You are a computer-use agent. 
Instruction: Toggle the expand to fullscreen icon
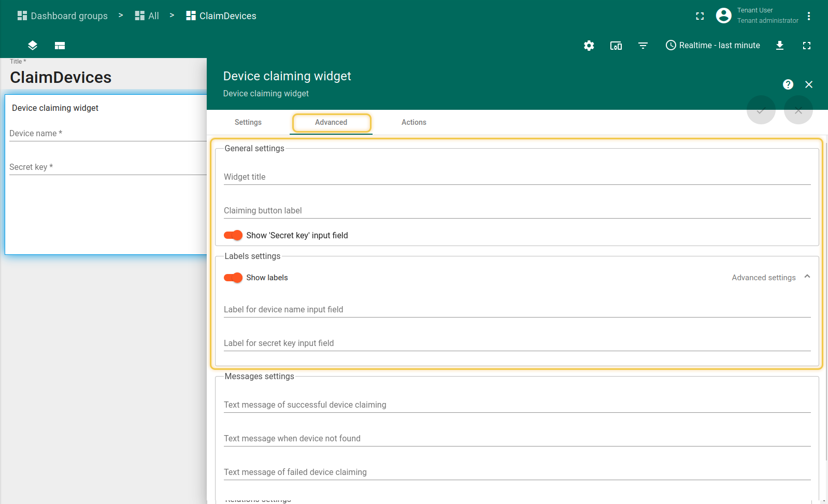806,46
